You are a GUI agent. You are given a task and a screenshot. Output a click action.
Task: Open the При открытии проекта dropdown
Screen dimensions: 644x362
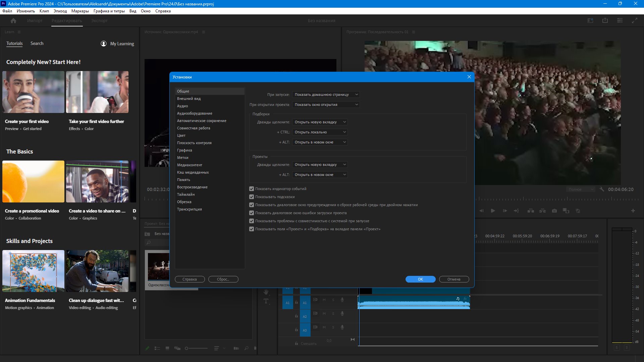click(x=326, y=105)
